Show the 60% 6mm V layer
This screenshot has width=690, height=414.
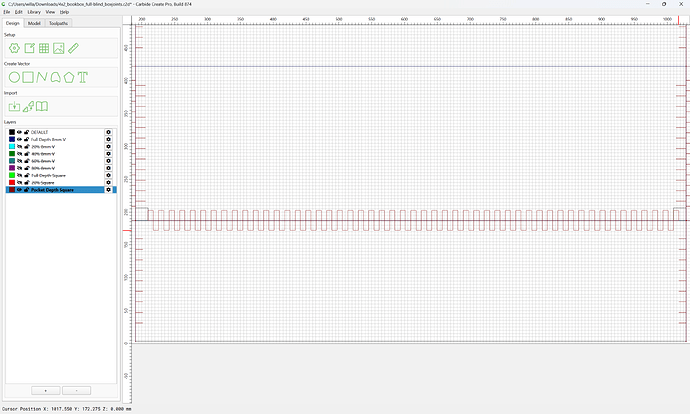point(19,161)
